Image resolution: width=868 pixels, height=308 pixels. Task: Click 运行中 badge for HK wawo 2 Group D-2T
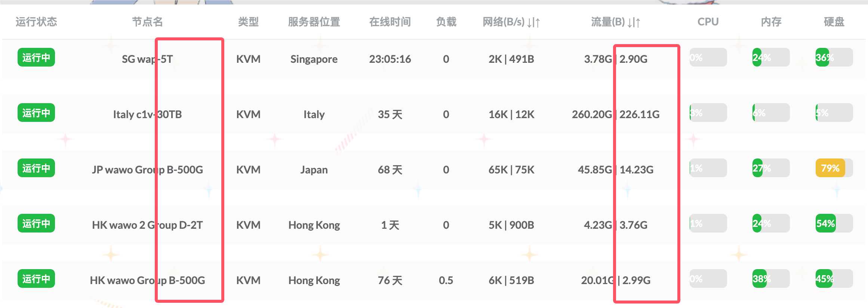pyautogui.click(x=36, y=224)
